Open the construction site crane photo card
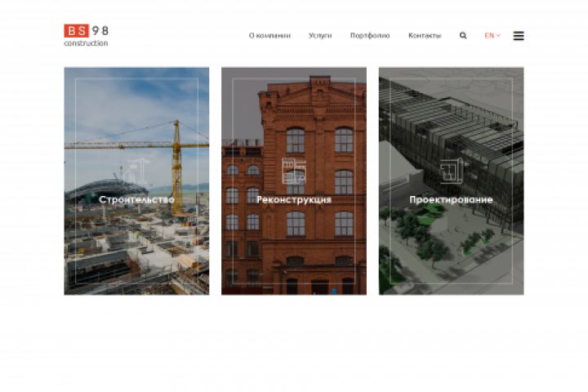588x392 pixels. [136, 181]
